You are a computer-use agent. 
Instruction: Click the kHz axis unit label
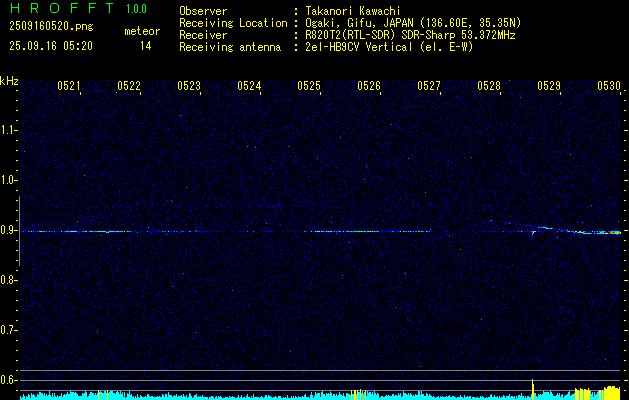pos(9,81)
